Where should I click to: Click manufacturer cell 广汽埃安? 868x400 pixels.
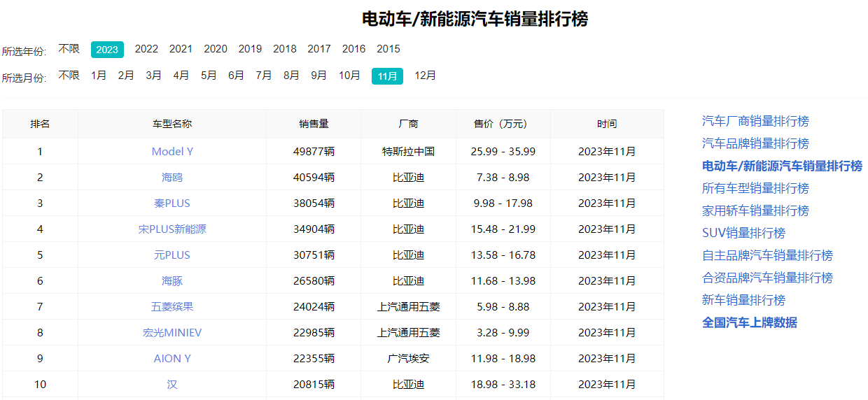408,359
